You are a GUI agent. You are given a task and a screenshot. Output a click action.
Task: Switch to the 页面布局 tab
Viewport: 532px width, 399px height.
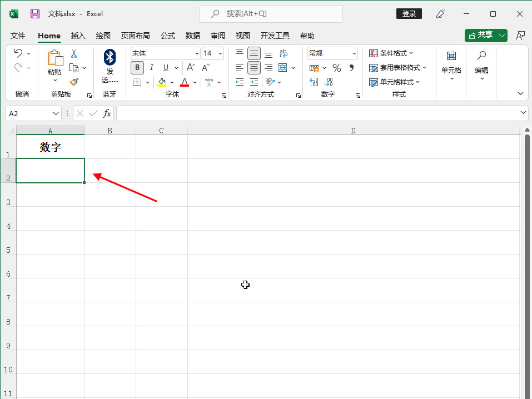[136, 36]
